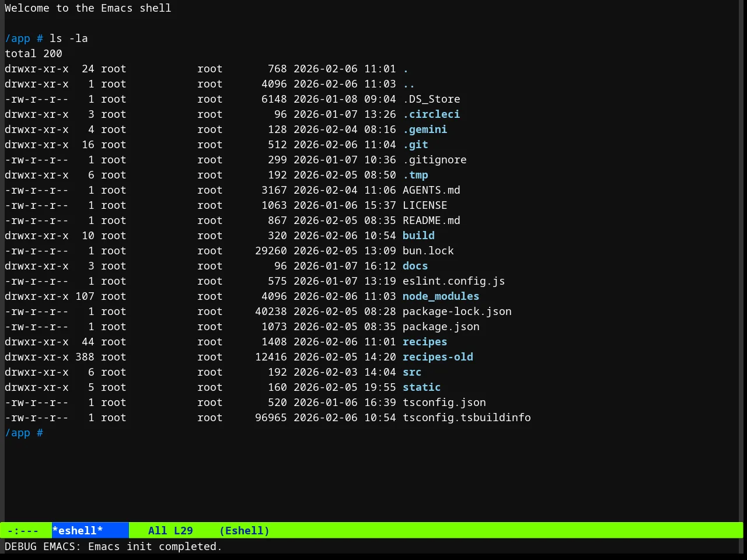Click the 96965 file size value
The image size is (747, 560).
tap(271, 417)
